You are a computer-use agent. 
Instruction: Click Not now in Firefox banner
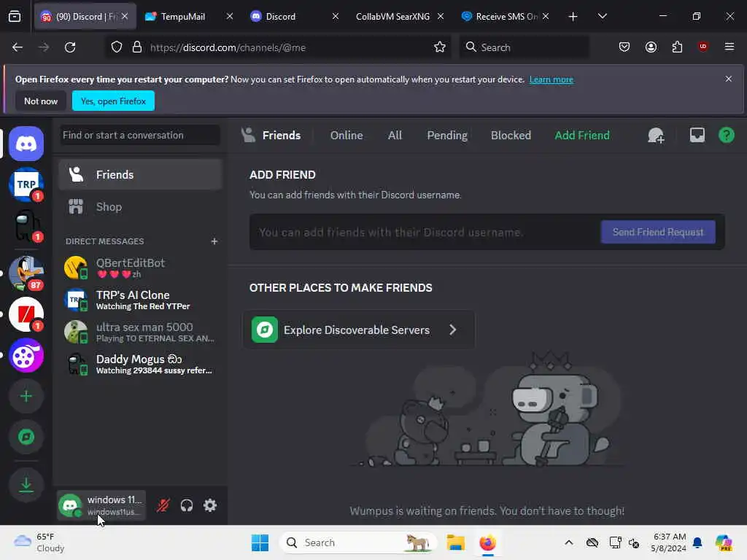41,101
